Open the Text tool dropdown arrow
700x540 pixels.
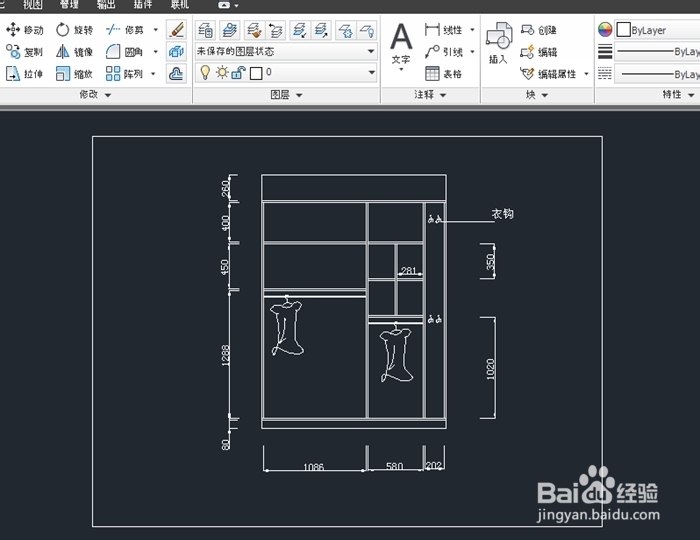click(401, 69)
